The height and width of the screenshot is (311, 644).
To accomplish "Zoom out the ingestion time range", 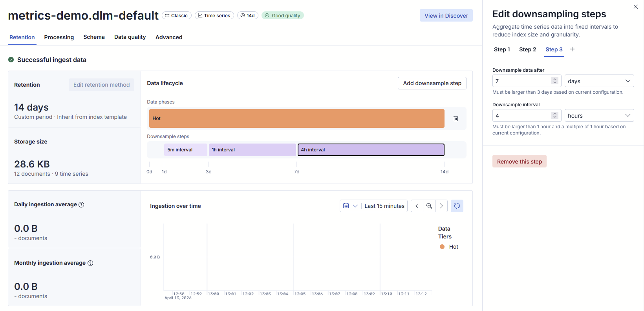I will (429, 206).
